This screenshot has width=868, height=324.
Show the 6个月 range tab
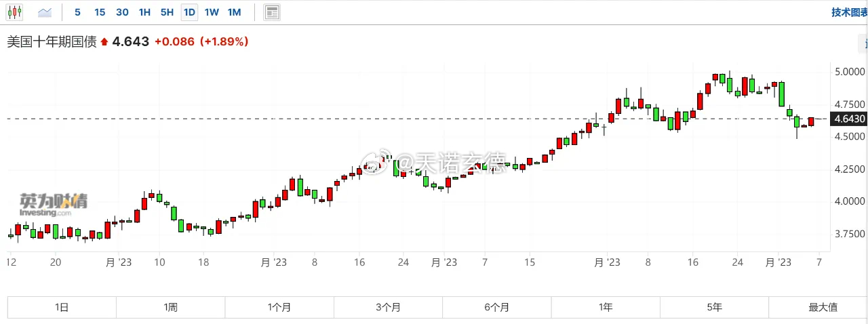(497, 307)
